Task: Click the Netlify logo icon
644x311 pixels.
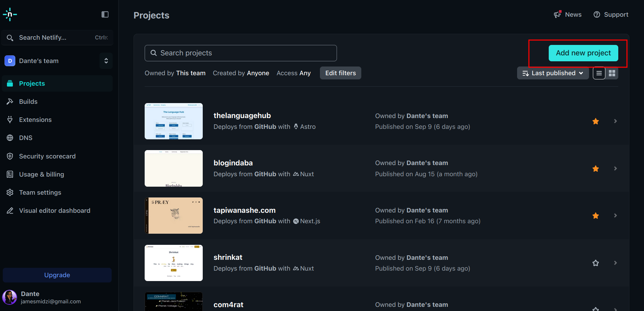Action: click(10, 14)
